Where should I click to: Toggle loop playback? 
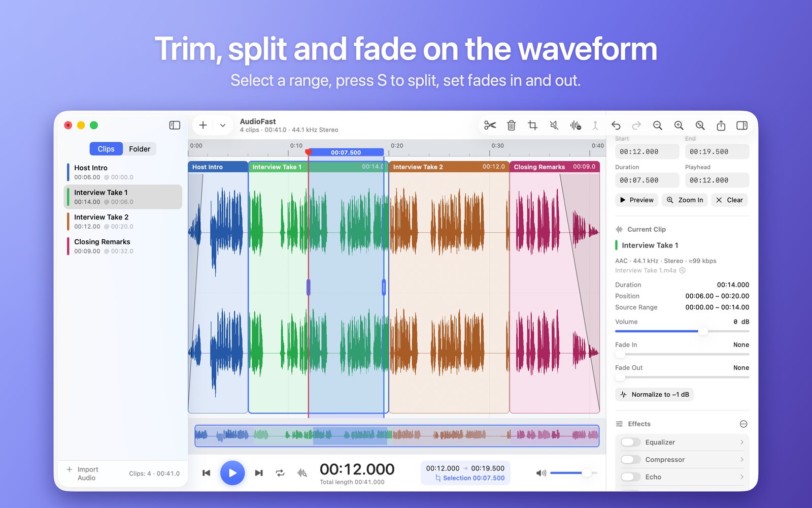[x=280, y=473]
